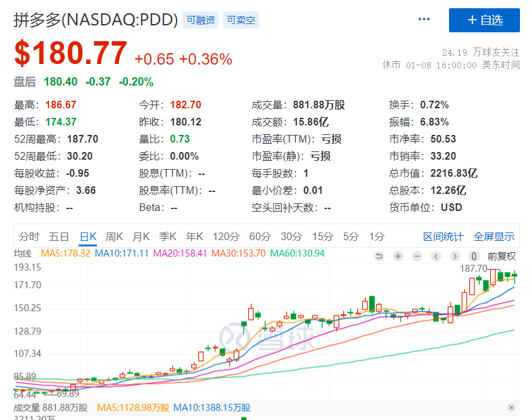The height and width of the screenshot is (420, 532).
Task: Click 总市值 value 2216.83亿
Action: pyautogui.click(x=454, y=174)
